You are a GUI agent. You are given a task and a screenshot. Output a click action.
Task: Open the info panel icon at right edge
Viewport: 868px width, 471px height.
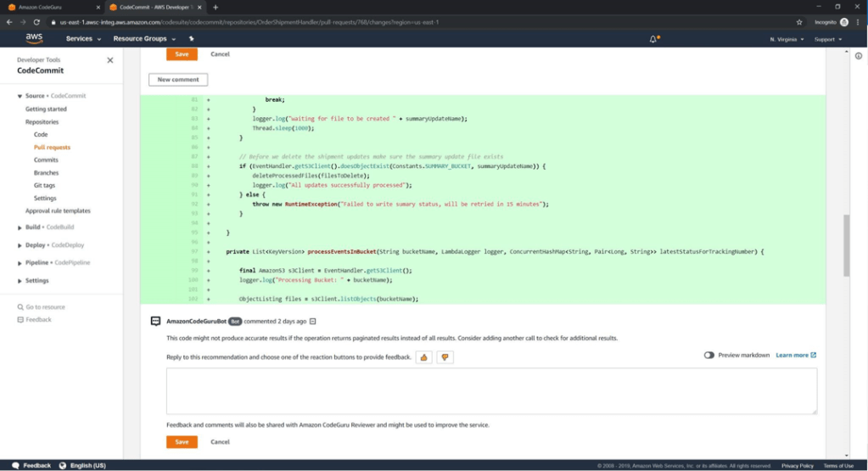coord(858,56)
